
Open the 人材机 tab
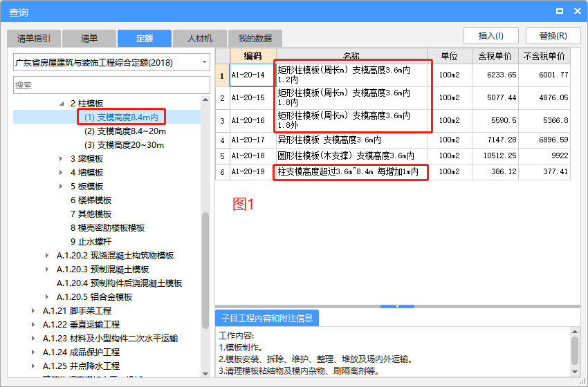199,38
